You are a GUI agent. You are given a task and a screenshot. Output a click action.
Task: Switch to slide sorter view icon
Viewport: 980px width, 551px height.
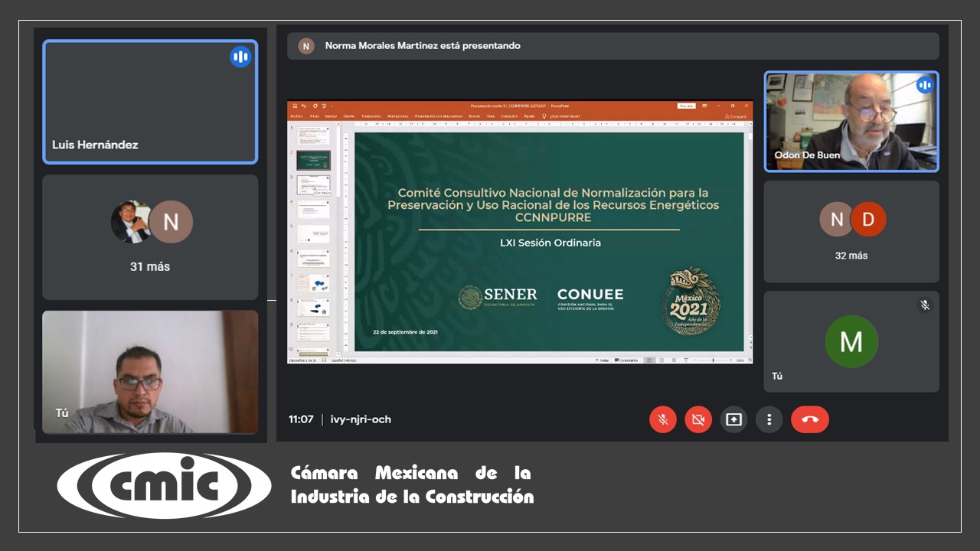coord(661,360)
